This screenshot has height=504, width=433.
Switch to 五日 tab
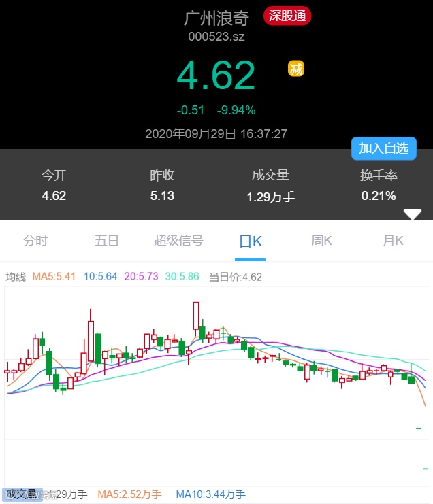click(107, 240)
